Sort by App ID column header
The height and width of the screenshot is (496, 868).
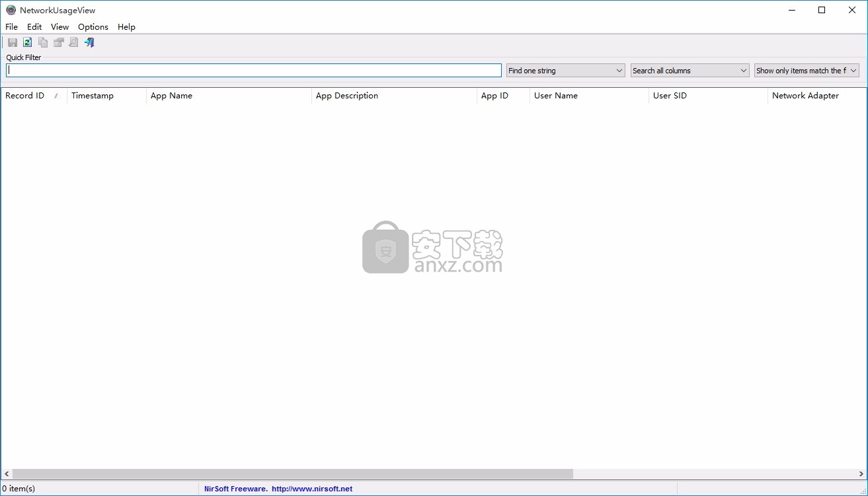503,96
